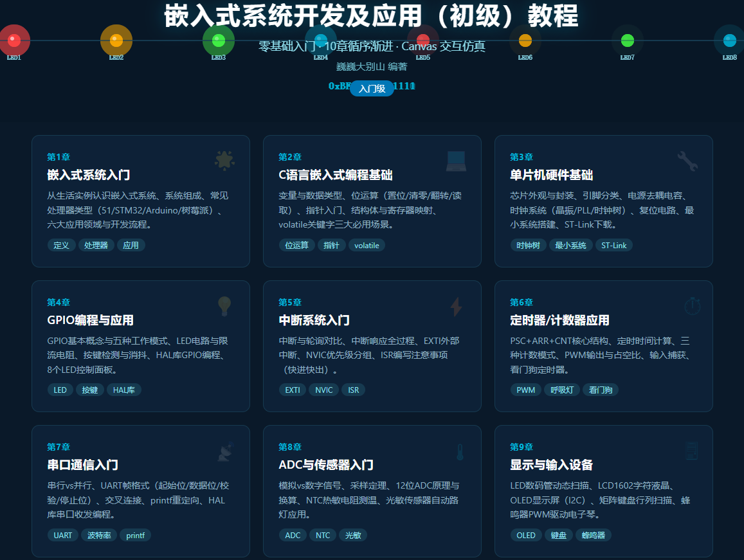Click the 入门级 badge

372,89
